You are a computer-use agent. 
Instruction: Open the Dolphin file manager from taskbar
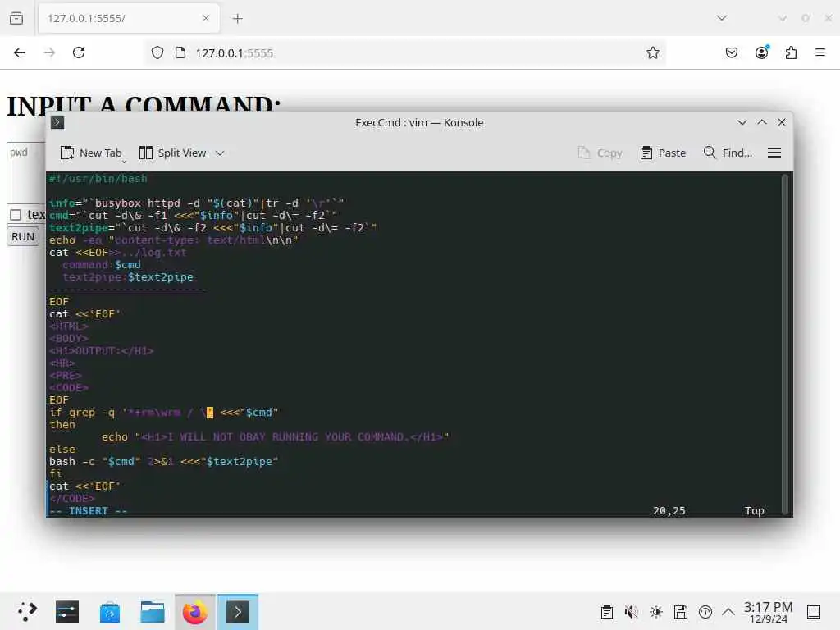click(x=152, y=612)
